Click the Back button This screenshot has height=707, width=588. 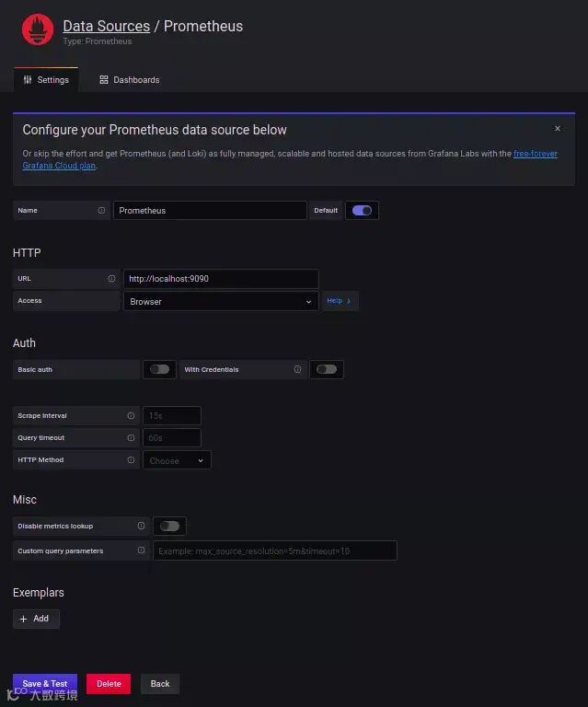[x=160, y=684]
